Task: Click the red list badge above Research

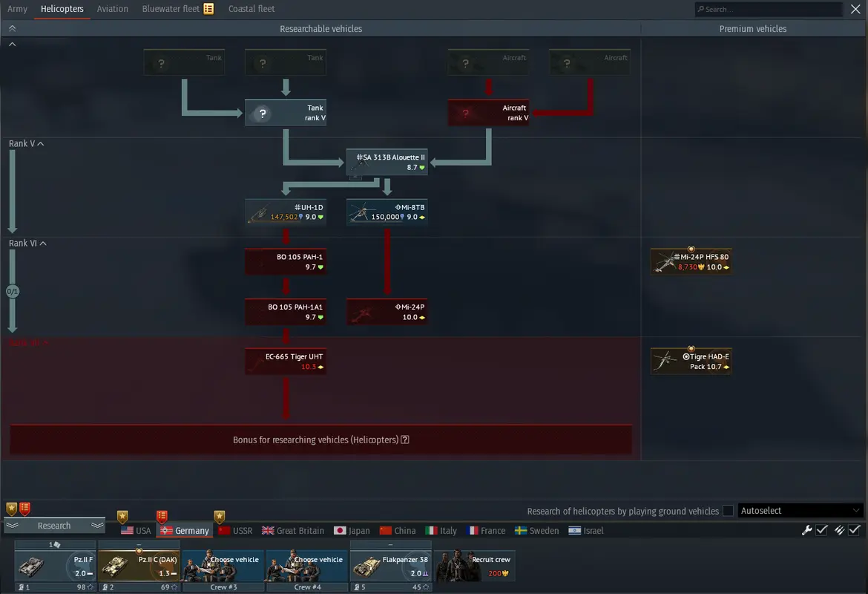Action: pos(25,509)
